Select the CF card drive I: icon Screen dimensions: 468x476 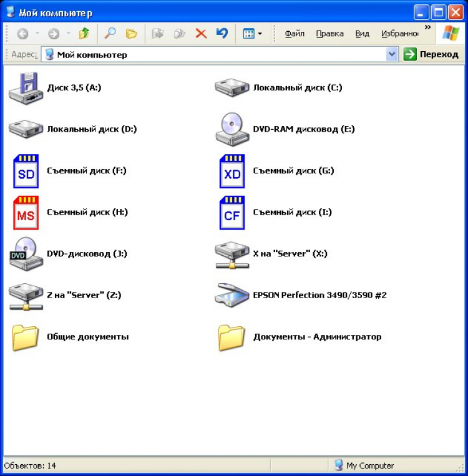tap(232, 213)
